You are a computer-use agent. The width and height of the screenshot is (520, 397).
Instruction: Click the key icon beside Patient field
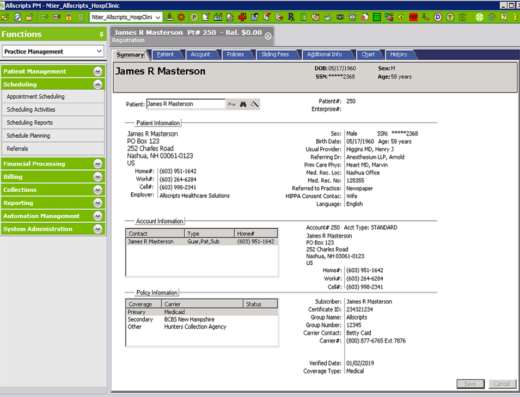232,104
